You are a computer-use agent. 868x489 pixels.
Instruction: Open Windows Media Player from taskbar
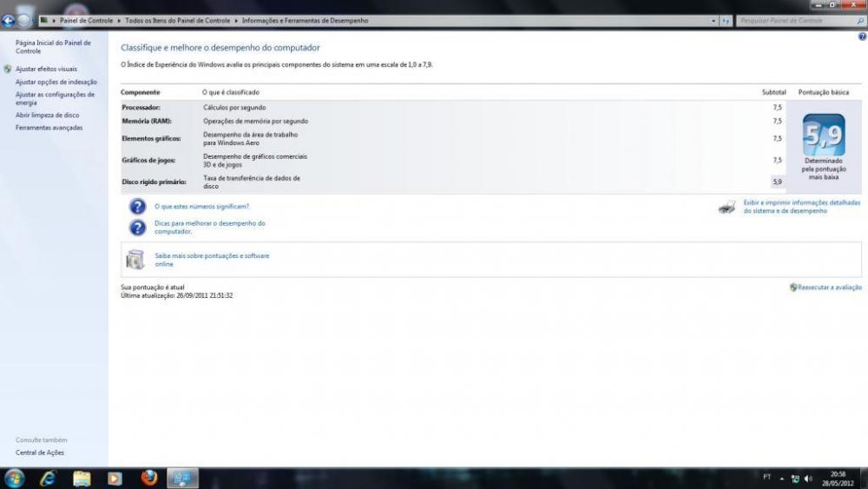pyautogui.click(x=115, y=478)
